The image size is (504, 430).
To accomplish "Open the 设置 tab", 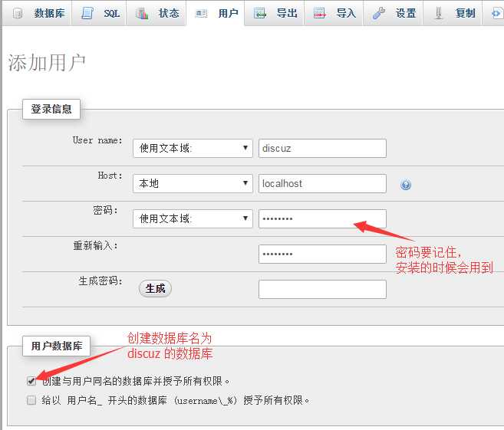I will [x=393, y=13].
